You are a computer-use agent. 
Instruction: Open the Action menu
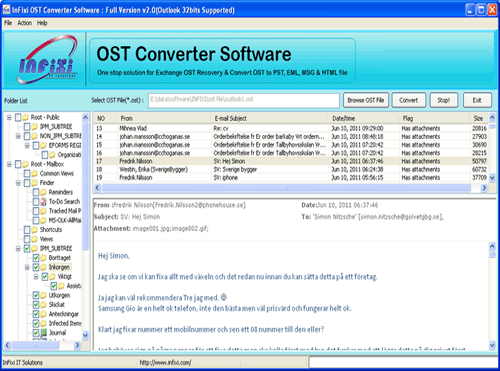pyautogui.click(x=25, y=23)
